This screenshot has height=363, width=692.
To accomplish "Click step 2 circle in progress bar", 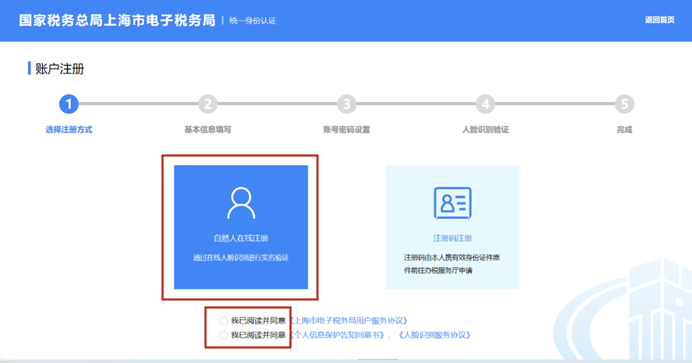I will click(x=207, y=104).
